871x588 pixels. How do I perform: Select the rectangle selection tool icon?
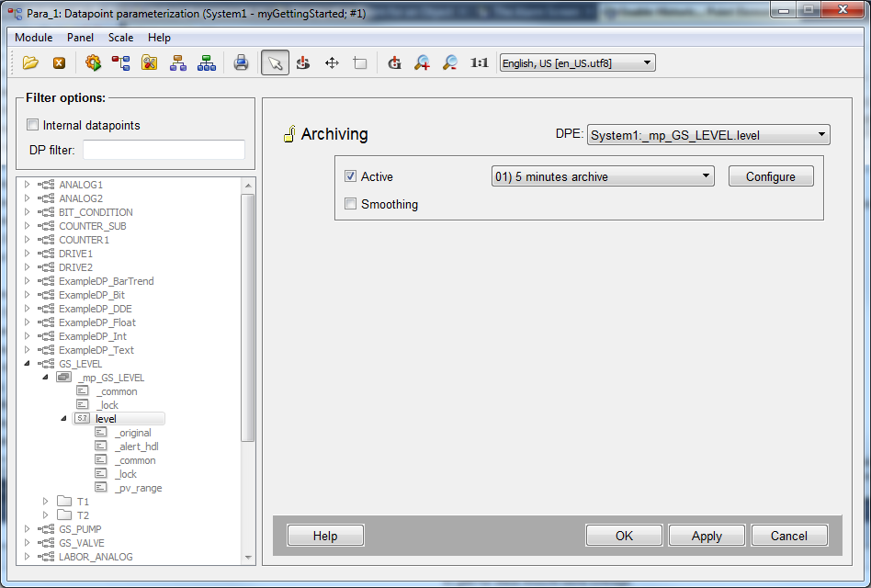coord(360,62)
